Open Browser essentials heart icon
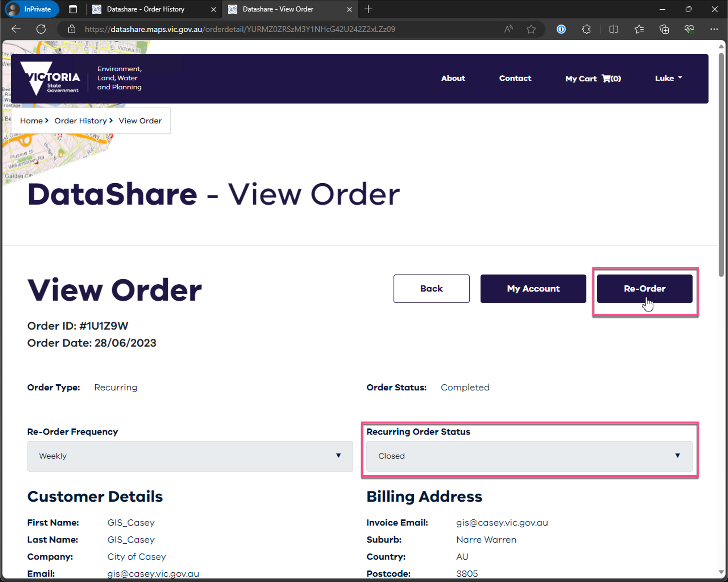 (689, 29)
